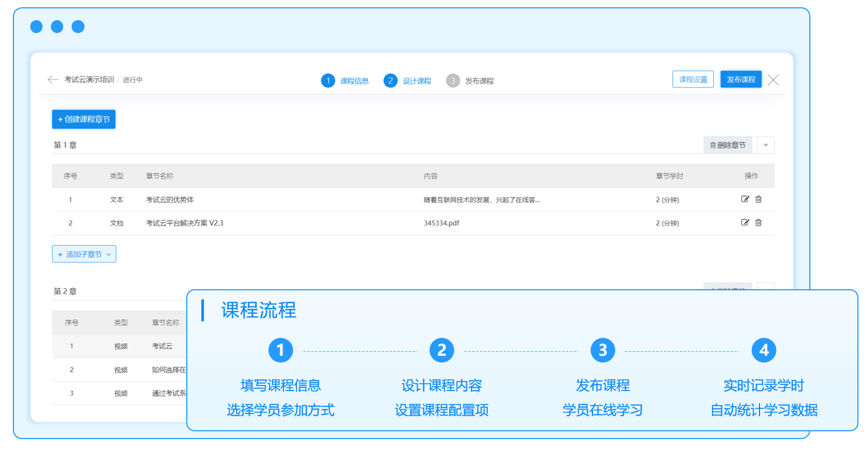
Task: Open the 添加子章节 dropdown
Action: click(84, 254)
